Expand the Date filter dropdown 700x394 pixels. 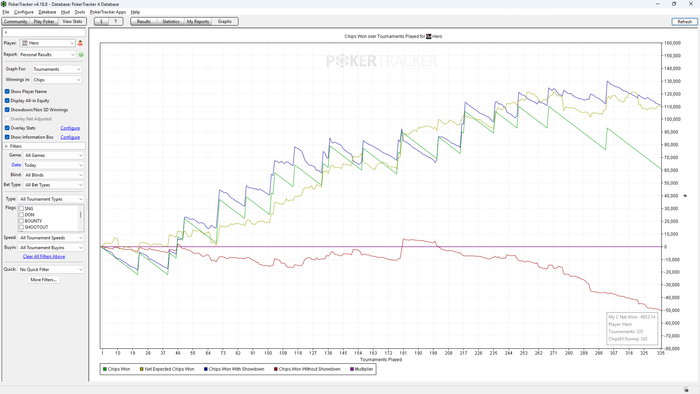coord(54,165)
